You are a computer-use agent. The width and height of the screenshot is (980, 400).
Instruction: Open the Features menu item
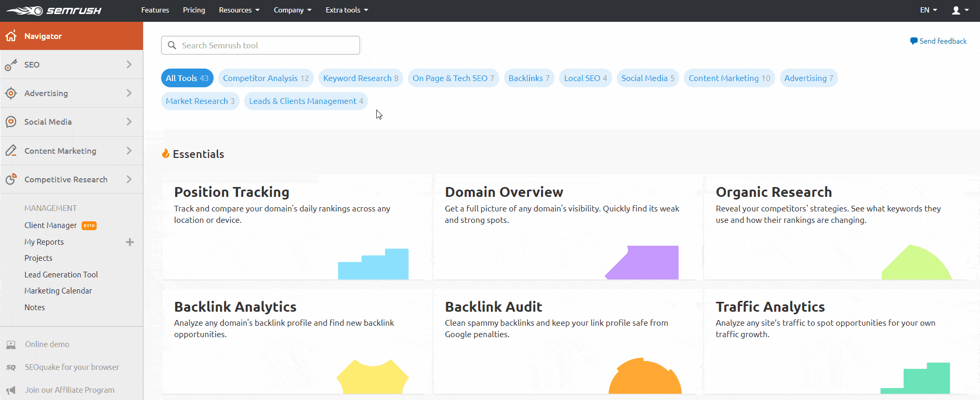pyautogui.click(x=155, y=10)
